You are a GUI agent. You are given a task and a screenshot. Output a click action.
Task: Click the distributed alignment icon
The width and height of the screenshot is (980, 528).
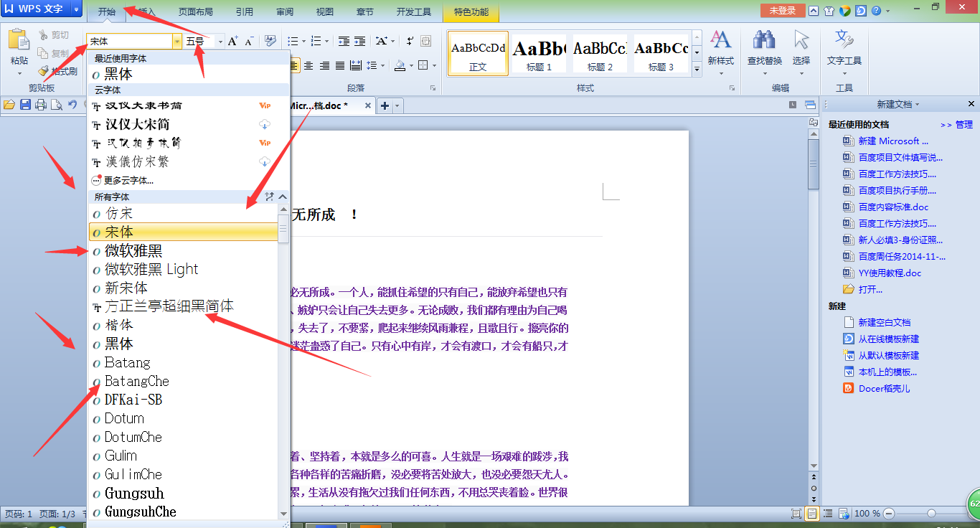coord(356,66)
